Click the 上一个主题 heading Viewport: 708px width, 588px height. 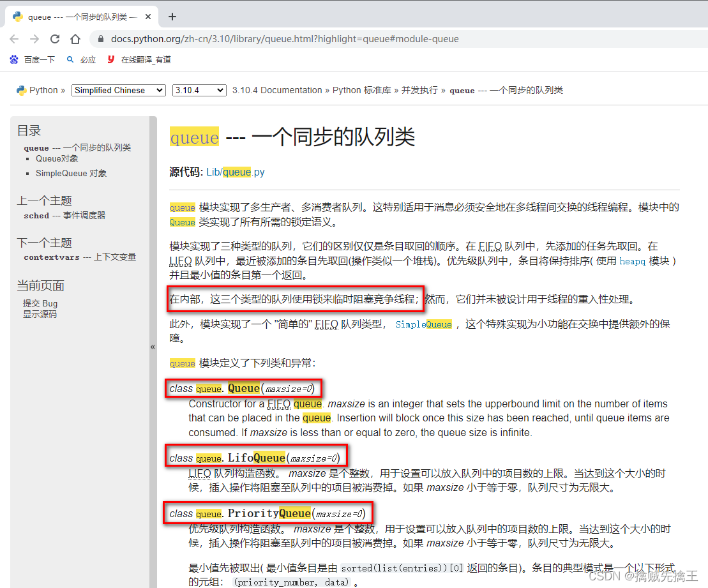click(44, 201)
